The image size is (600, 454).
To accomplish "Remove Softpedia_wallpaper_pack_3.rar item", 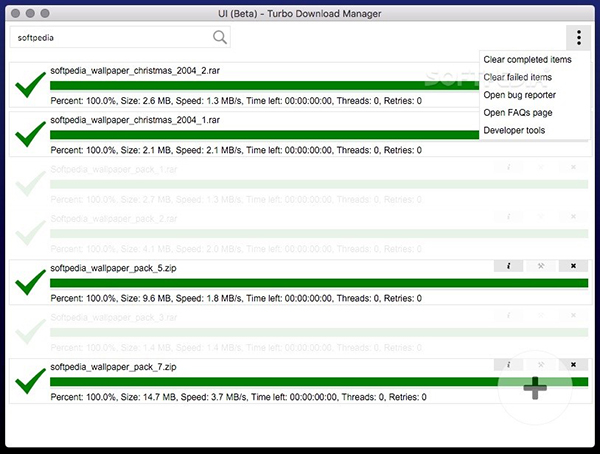I will (x=573, y=315).
